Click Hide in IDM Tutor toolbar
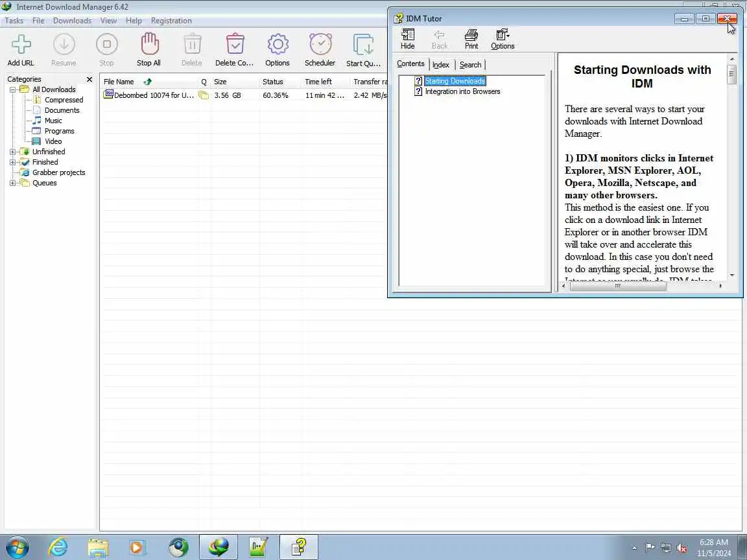The height and width of the screenshot is (560, 747). coord(407,39)
